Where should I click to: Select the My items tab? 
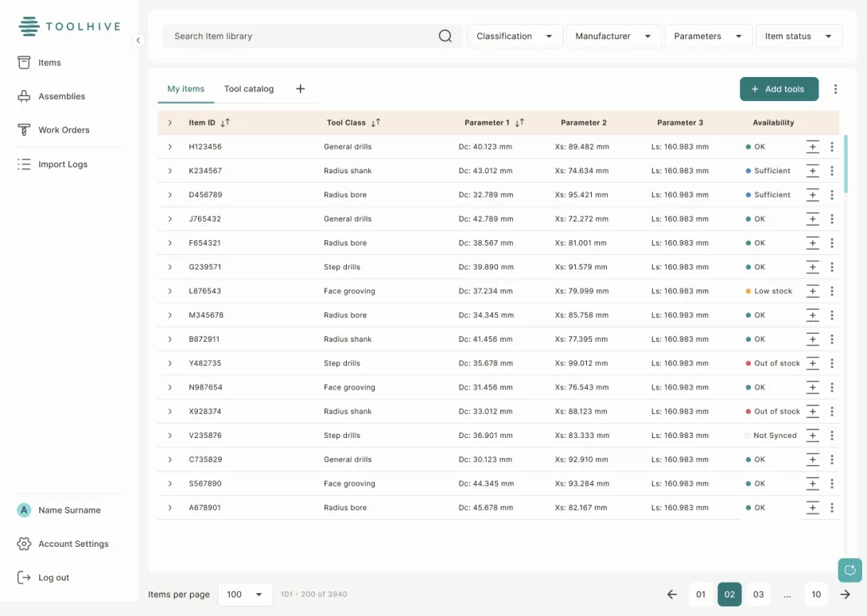pyautogui.click(x=185, y=89)
